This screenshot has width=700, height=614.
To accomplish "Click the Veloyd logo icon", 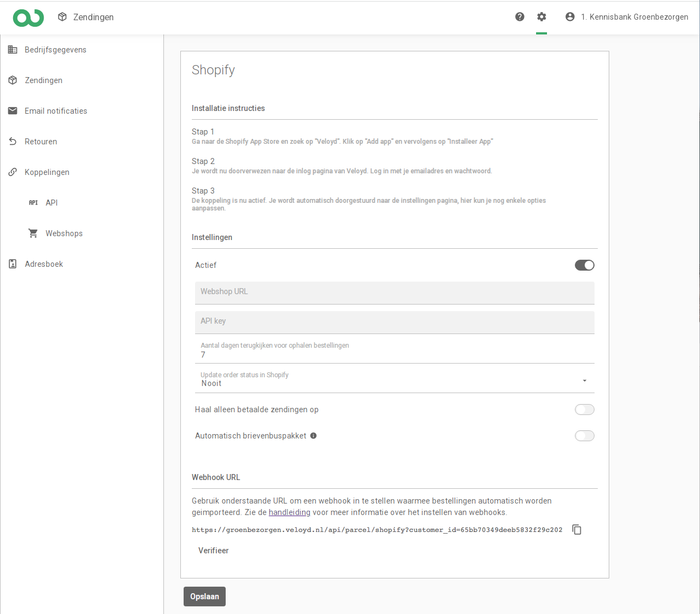I will point(28,17).
